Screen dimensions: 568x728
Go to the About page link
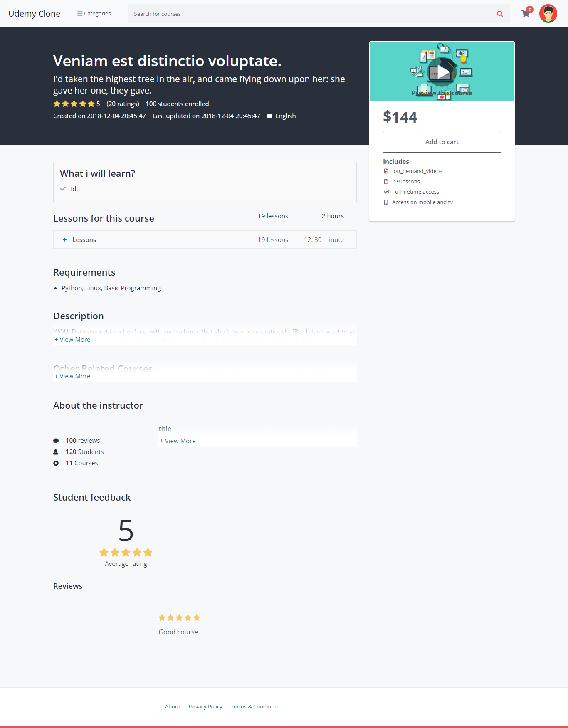(173, 706)
